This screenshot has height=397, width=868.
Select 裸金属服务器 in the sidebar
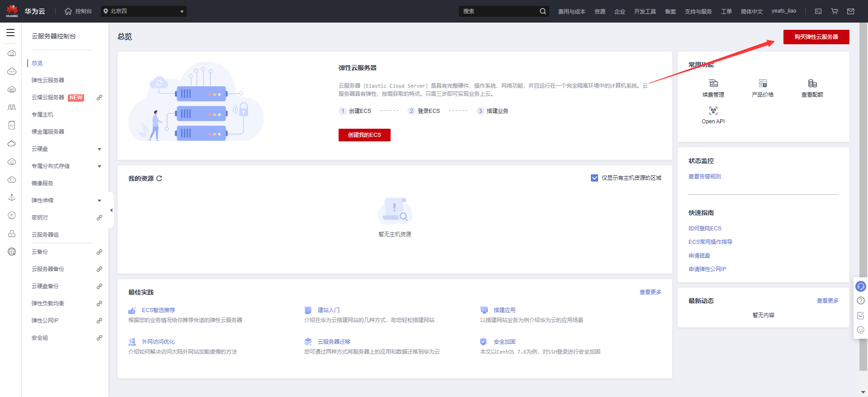48,132
